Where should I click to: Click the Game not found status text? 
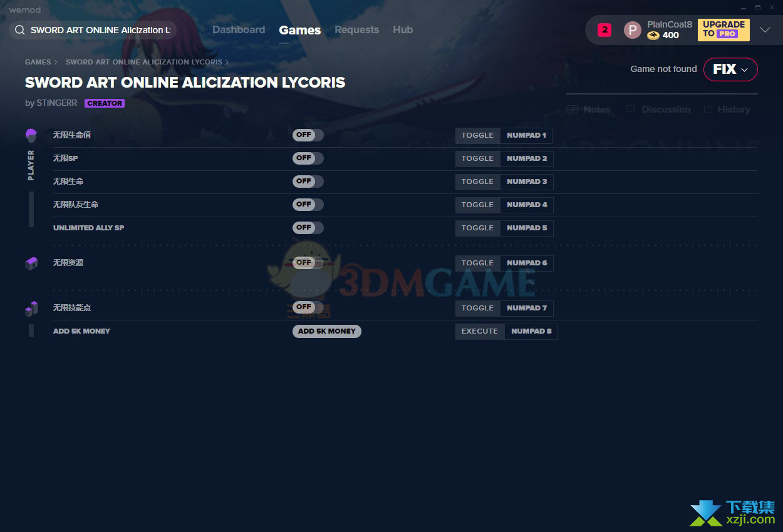(663, 69)
